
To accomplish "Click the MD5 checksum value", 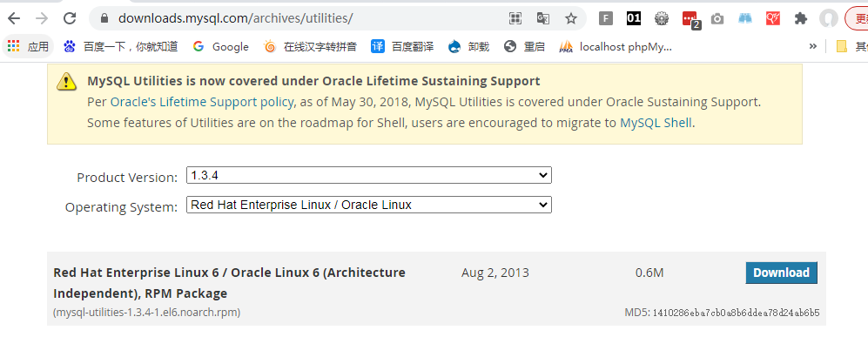I will [736, 313].
